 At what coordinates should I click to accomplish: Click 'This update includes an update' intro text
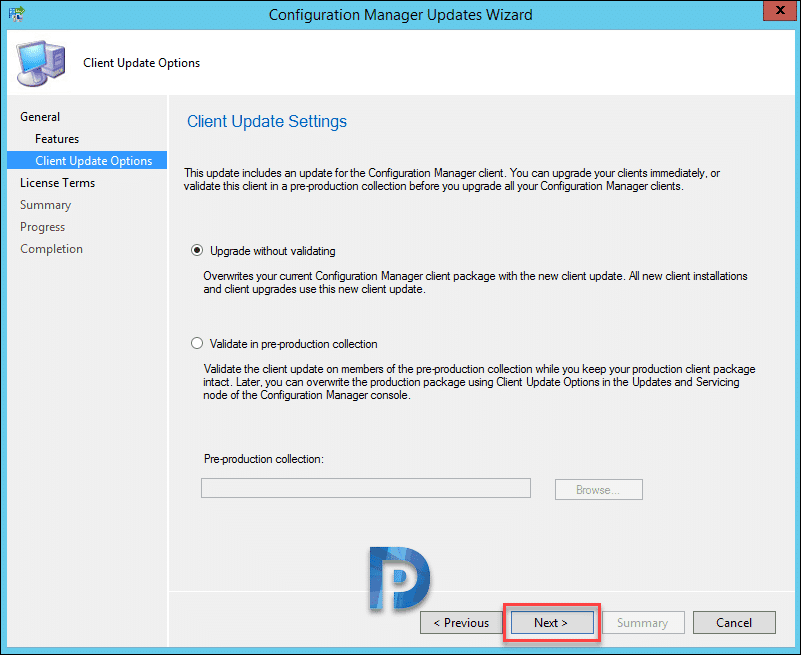[452, 179]
